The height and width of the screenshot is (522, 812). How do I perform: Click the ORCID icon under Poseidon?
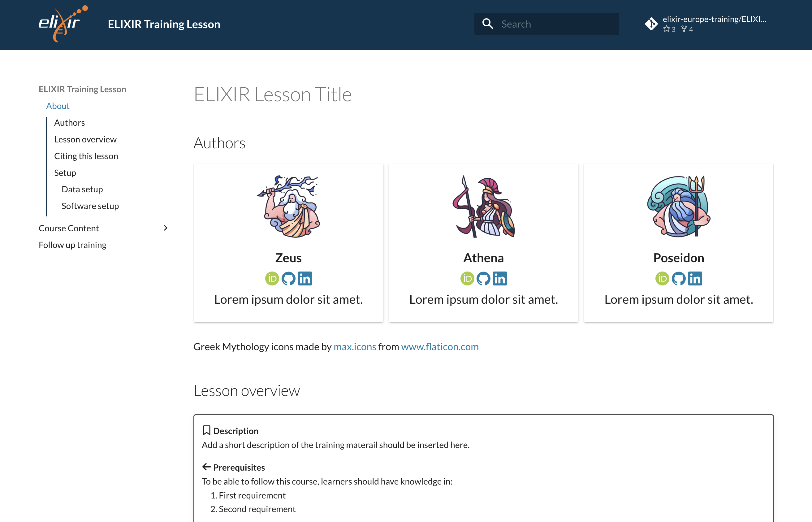click(x=662, y=278)
